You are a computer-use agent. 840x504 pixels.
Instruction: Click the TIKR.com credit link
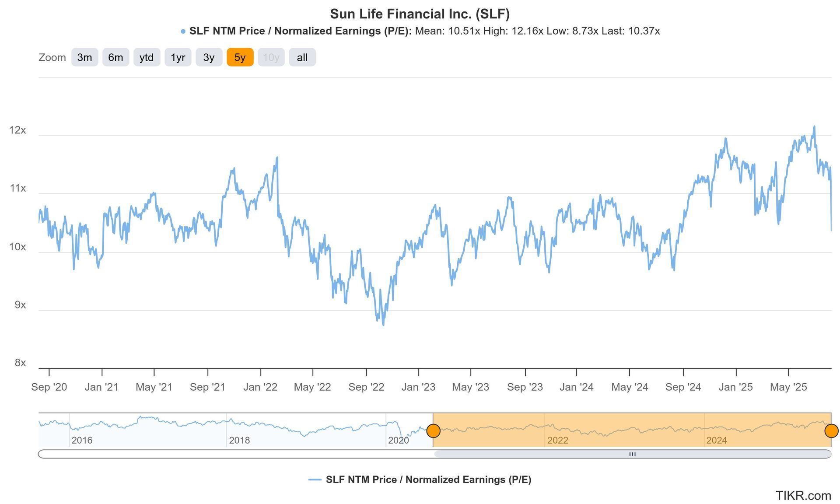(803, 496)
